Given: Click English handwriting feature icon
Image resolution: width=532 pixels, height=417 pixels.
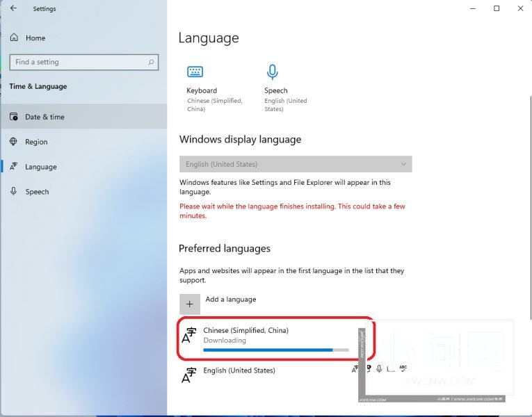Looking at the screenshot, I should point(391,368).
